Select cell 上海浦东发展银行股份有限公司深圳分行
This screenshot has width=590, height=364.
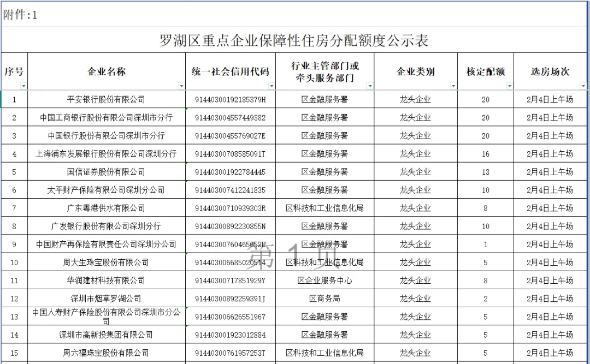(107, 154)
